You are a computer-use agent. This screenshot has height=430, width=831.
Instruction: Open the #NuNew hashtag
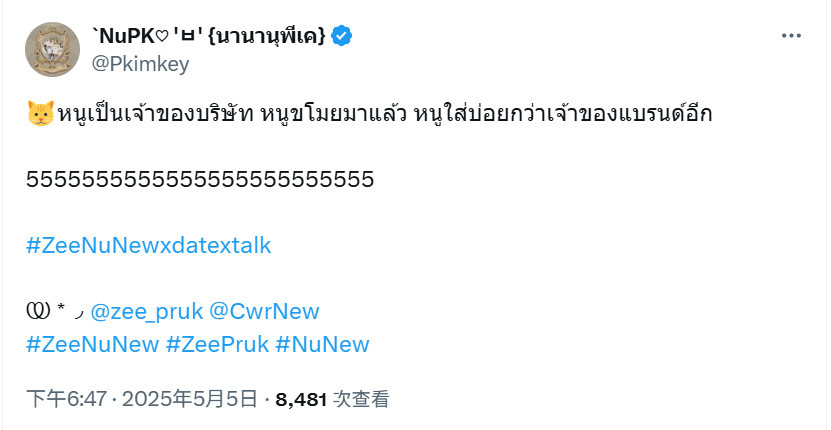click(323, 345)
